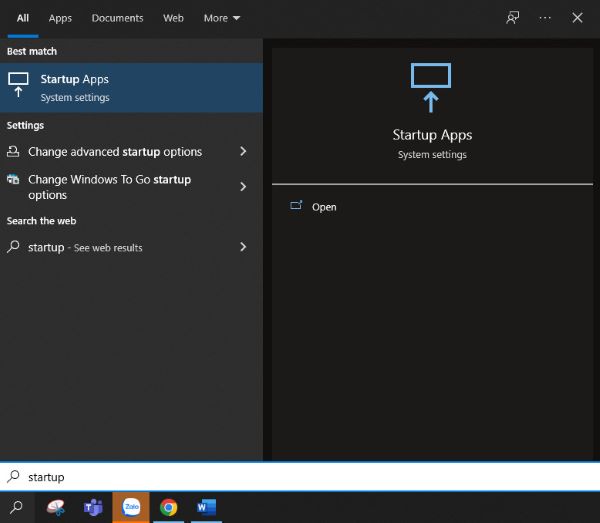
Task: Open Zalo from the taskbar
Action: coord(131,507)
